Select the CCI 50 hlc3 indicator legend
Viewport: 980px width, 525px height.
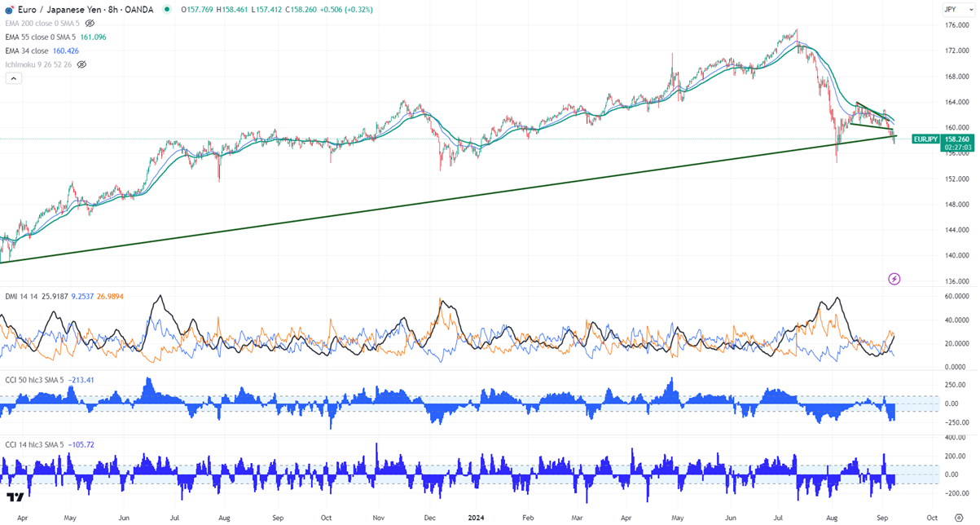coord(33,379)
